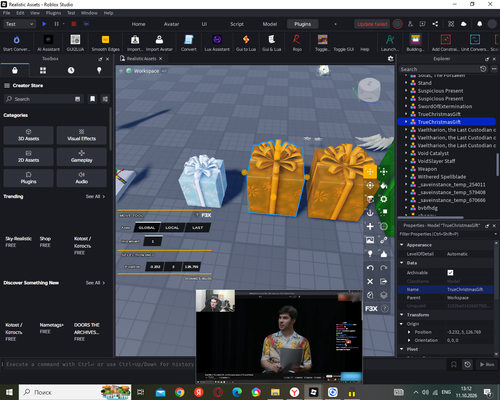Open the Unit Converter plugin
Image resolution: width=500 pixels, height=400 pixels.
pos(475,43)
